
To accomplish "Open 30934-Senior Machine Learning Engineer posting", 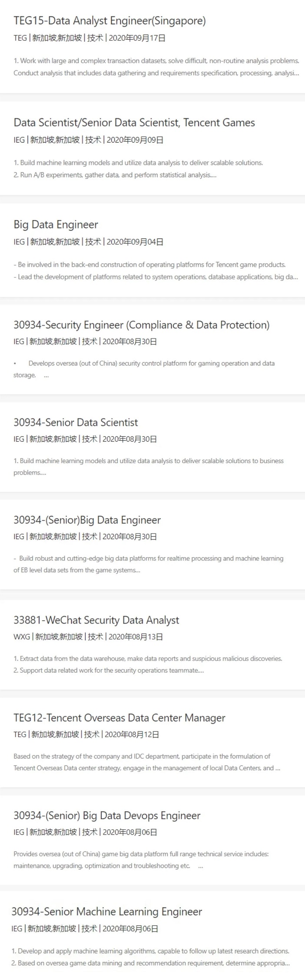I will click(106, 911).
